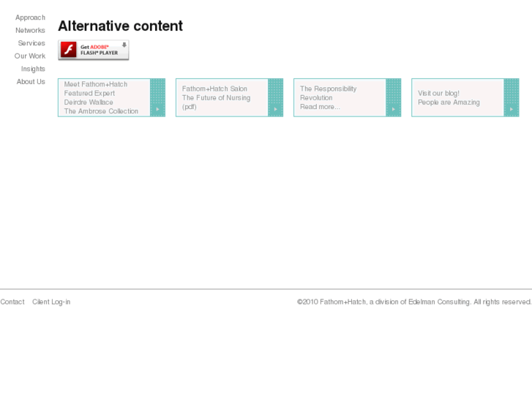The width and height of the screenshot is (532, 399).
Task: Open the Networks navigation item
Action: tap(30, 30)
